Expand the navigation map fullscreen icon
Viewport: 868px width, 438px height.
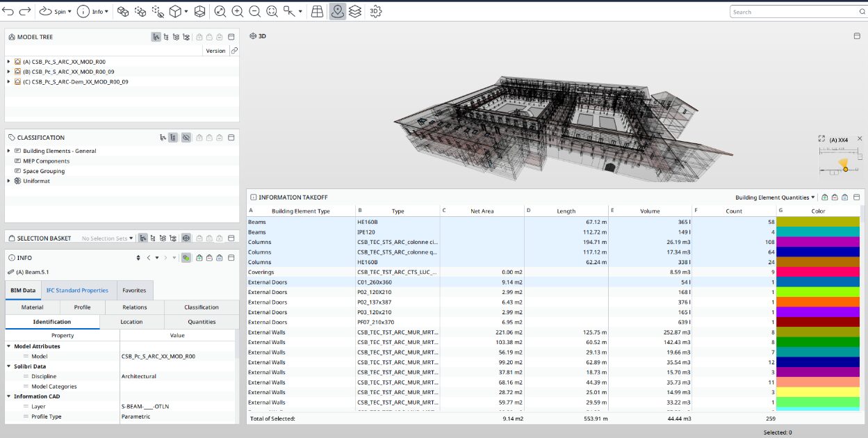click(821, 139)
